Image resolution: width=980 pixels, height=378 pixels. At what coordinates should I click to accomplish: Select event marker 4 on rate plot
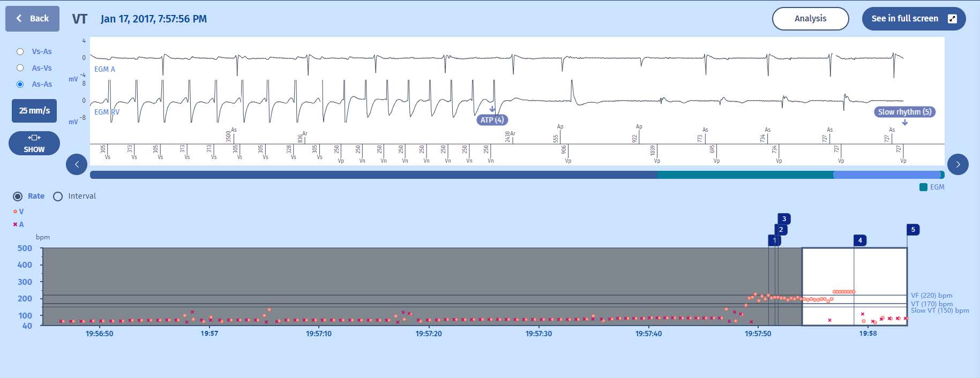click(x=860, y=240)
